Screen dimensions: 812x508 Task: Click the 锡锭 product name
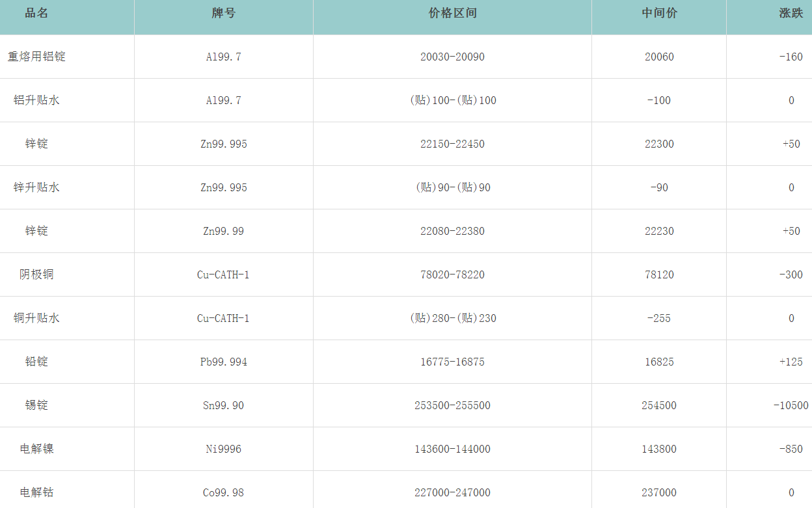(x=36, y=405)
